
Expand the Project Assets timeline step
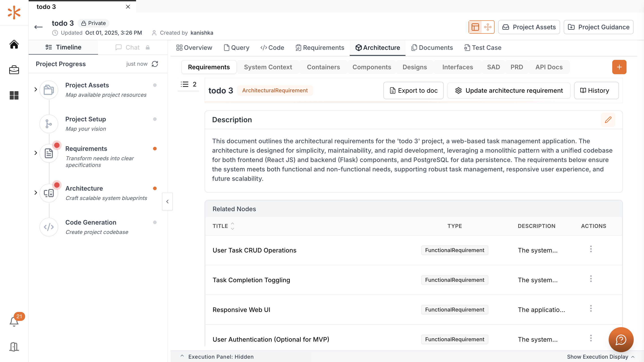coord(36,89)
